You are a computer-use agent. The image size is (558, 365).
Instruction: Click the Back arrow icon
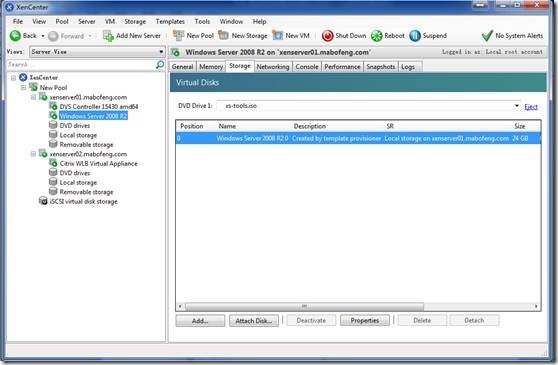pos(15,36)
